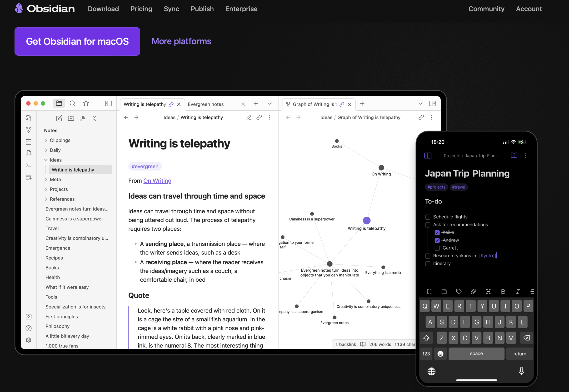The height and width of the screenshot is (392, 569).
Task: Click Get Obsidian for macOS button
Action: pos(77,41)
